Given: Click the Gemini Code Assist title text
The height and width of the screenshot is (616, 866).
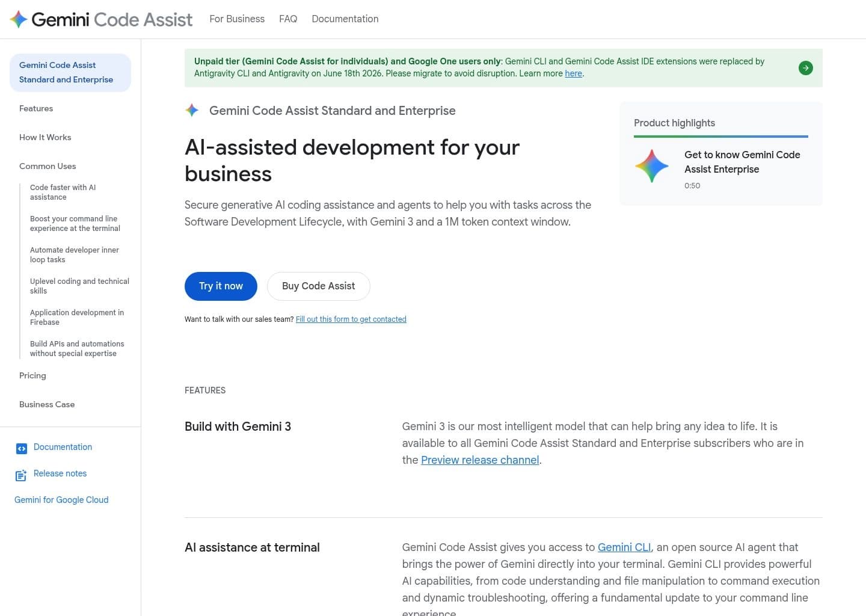Looking at the screenshot, I should 112,19.
